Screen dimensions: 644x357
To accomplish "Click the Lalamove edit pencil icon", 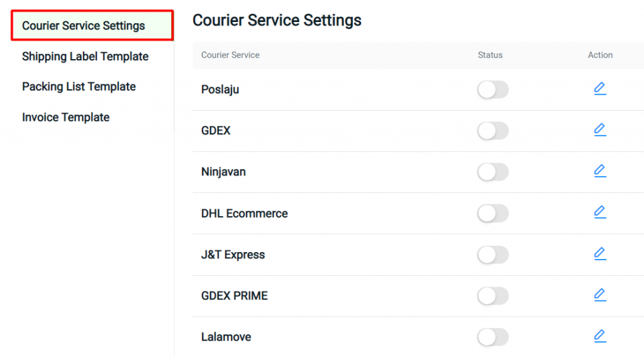I will pos(600,336).
